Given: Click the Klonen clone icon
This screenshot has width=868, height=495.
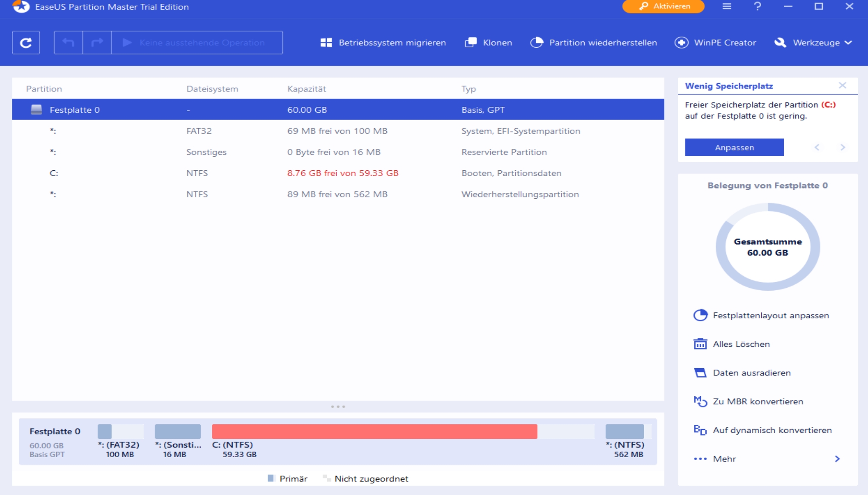Looking at the screenshot, I should point(471,43).
